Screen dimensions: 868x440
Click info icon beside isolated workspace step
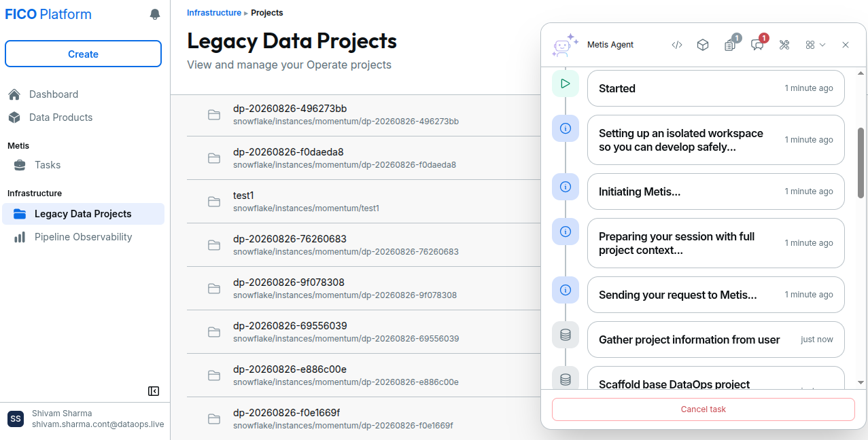(x=565, y=128)
